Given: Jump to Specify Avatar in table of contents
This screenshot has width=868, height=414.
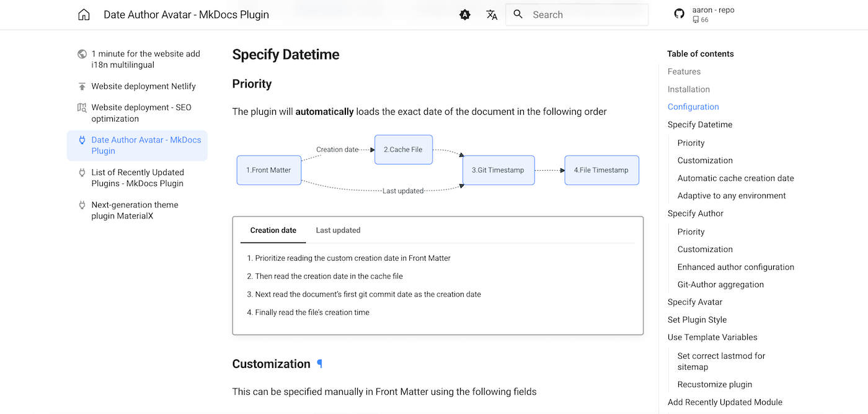Looking at the screenshot, I should point(695,302).
